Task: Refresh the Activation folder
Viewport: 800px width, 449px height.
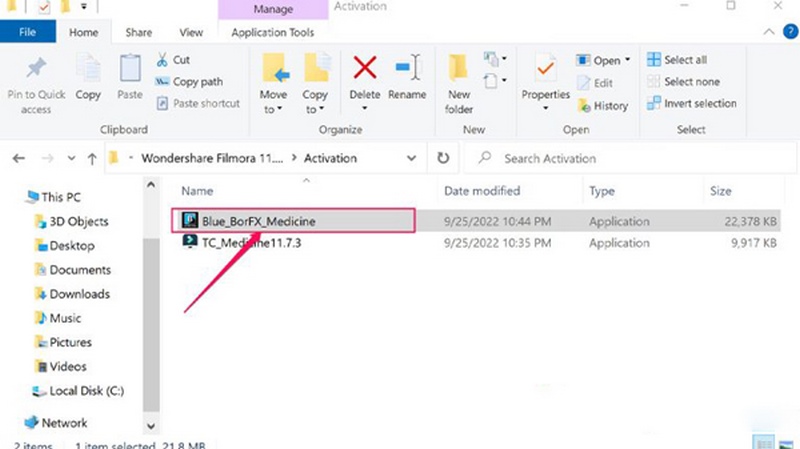Action: (x=443, y=158)
